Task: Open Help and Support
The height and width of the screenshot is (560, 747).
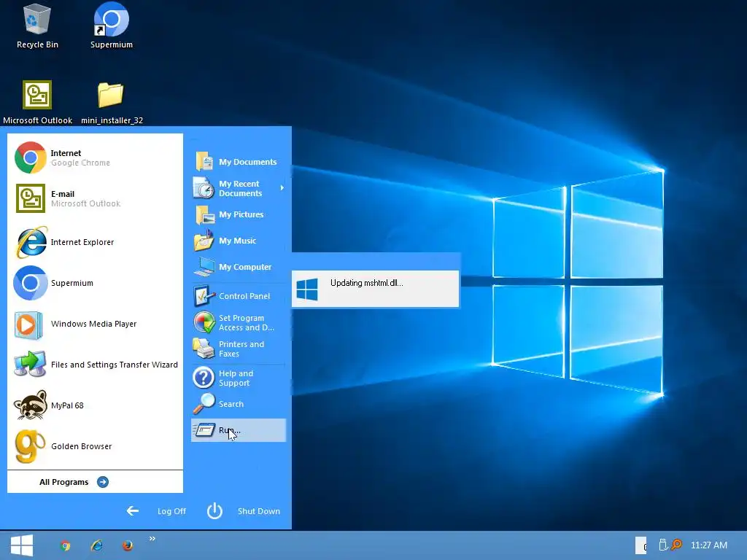Action: (239, 378)
